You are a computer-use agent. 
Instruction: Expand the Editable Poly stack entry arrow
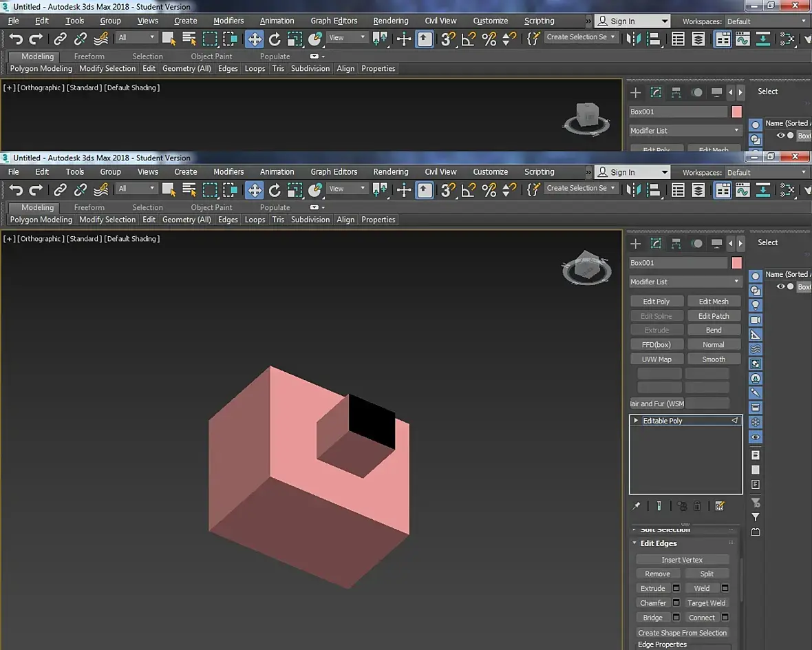[x=637, y=421]
